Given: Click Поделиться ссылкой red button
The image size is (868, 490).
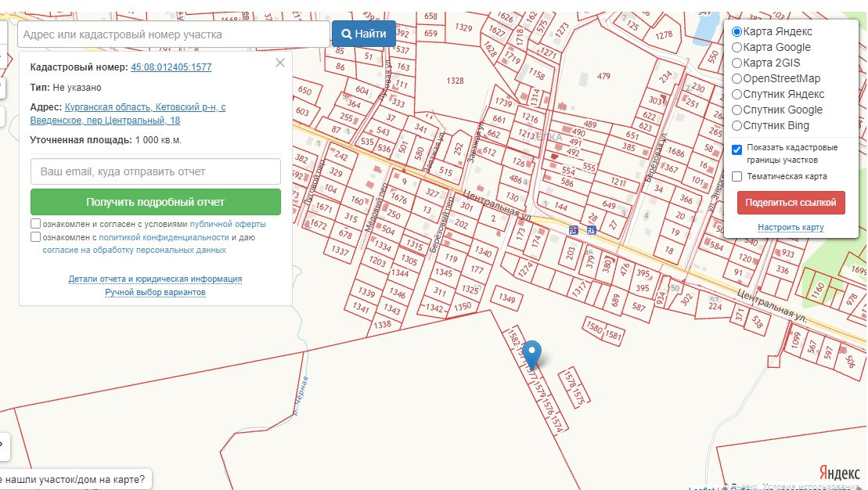Looking at the screenshot, I should 791,203.
